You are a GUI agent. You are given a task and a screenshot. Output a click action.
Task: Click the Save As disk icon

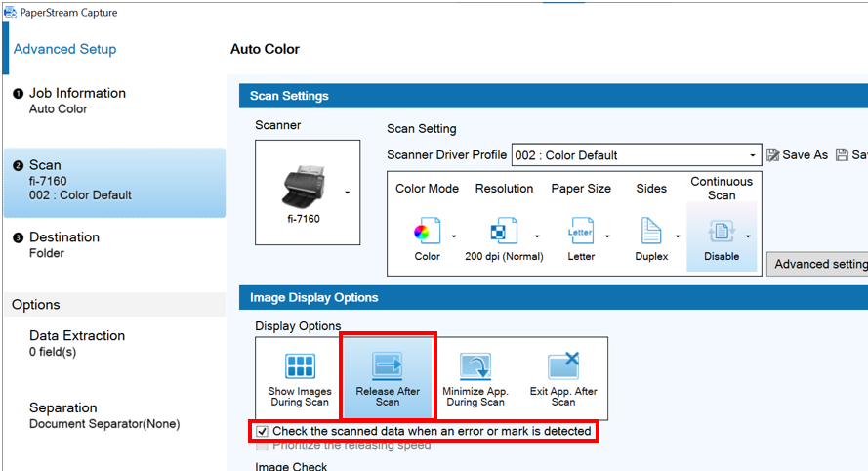pos(772,155)
